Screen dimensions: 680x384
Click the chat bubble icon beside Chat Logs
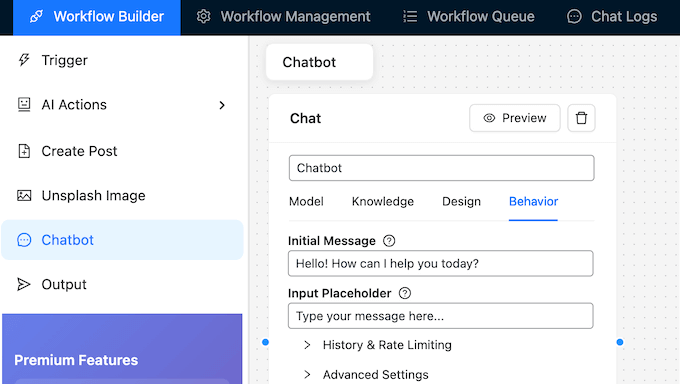point(574,16)
